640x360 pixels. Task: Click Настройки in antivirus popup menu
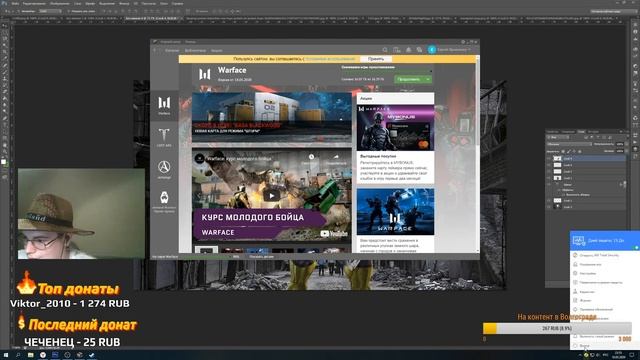(588, 273)
